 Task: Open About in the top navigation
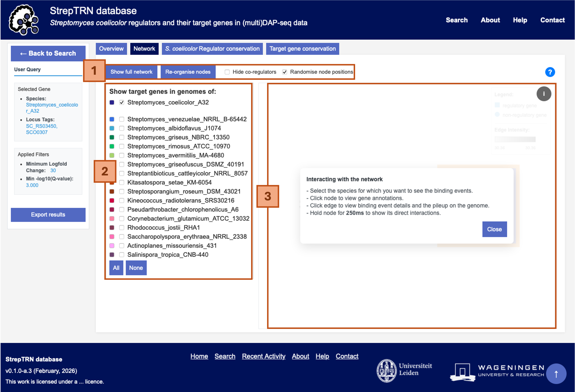[x=490, y=20]
